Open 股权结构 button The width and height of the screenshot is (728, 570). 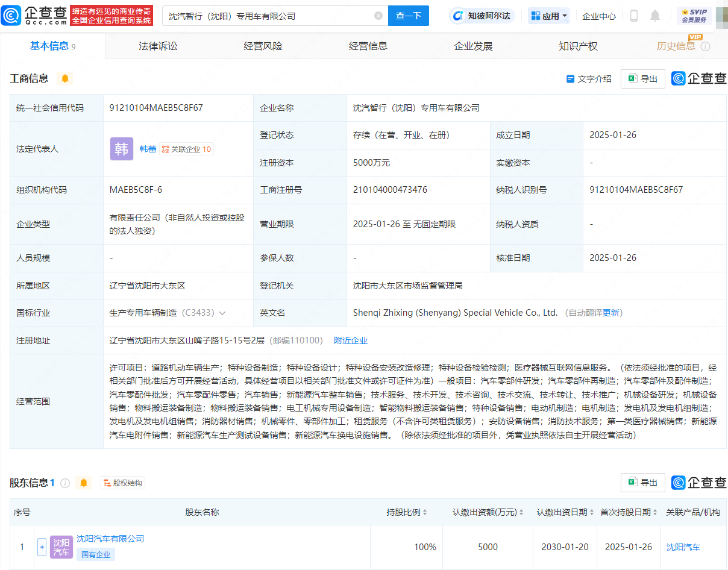pos(123,483)
